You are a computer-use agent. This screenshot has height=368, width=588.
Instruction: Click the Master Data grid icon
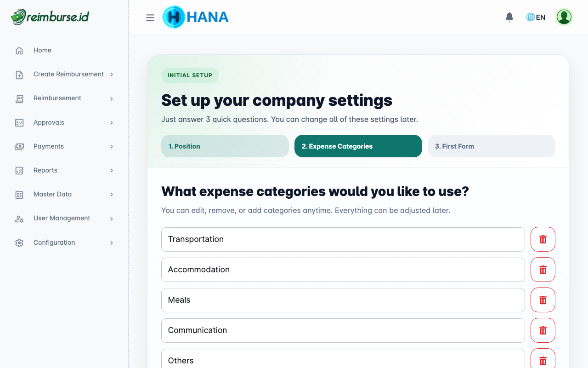[x=19, y=194]
